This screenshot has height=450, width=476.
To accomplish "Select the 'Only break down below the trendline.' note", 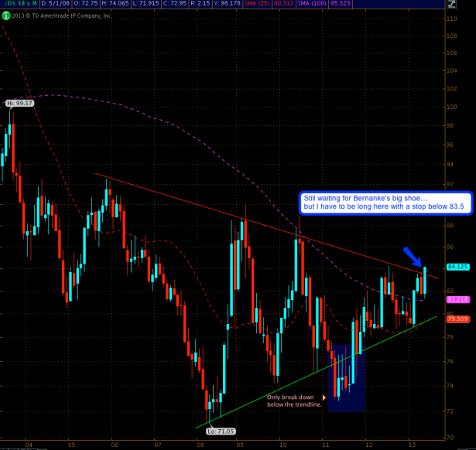I will (x=294, y=401).
